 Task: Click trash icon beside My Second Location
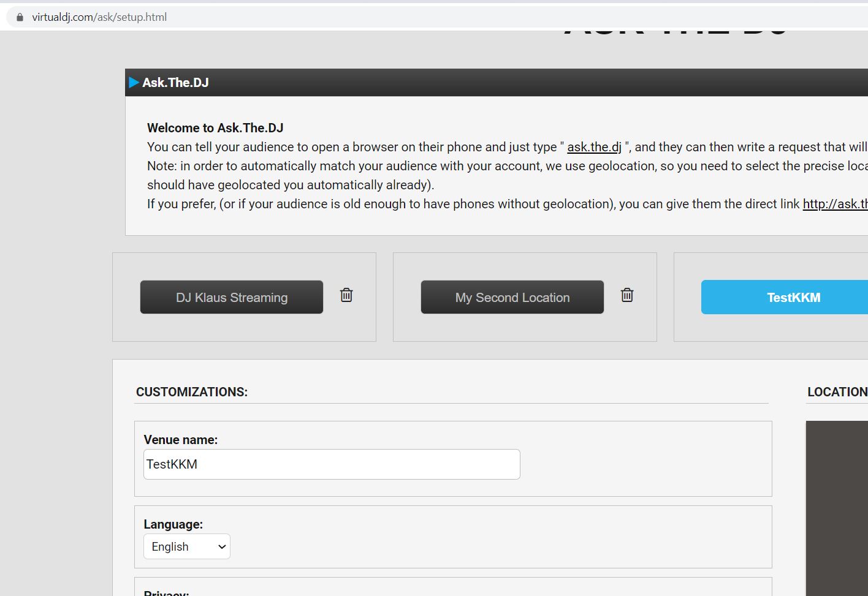tap(627, 295)
